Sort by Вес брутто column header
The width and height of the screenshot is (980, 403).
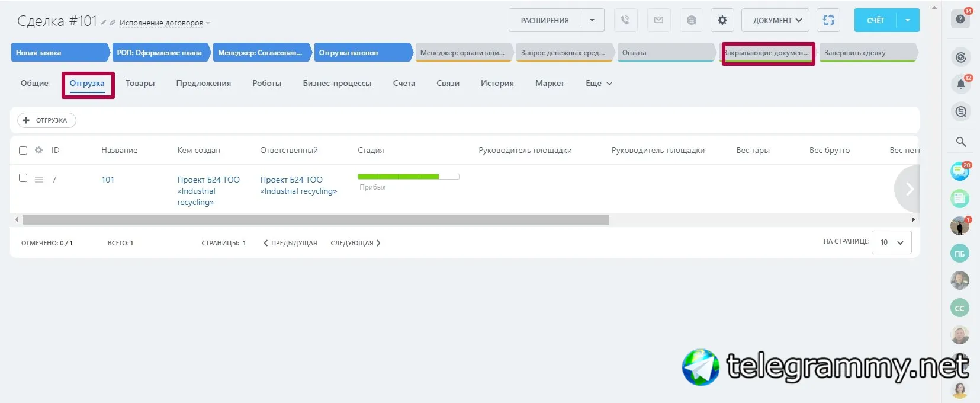coord(830,151)
